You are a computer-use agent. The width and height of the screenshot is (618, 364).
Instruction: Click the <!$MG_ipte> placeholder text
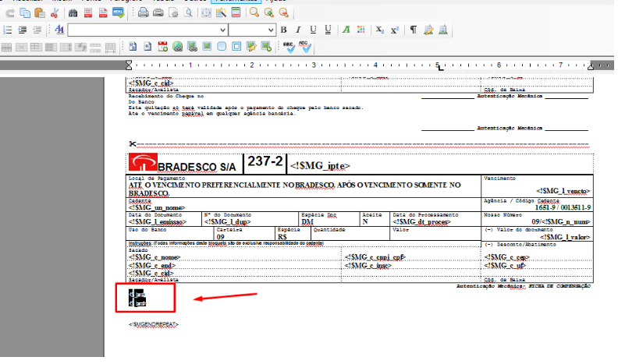pos(320,166)
